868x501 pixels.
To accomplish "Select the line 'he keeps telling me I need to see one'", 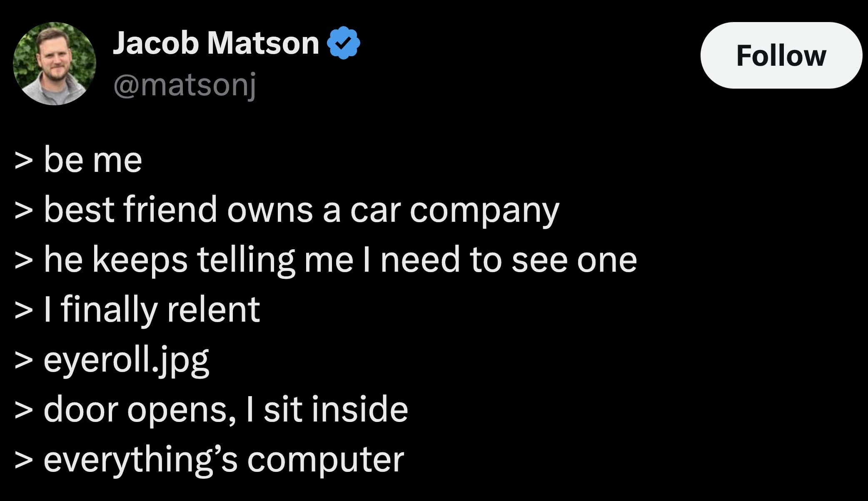I will click(329, 260).
